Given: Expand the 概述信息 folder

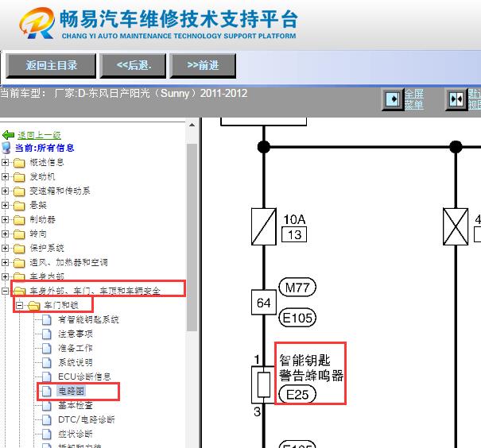Looking at the screenshot, I should (x=5, y=162).
